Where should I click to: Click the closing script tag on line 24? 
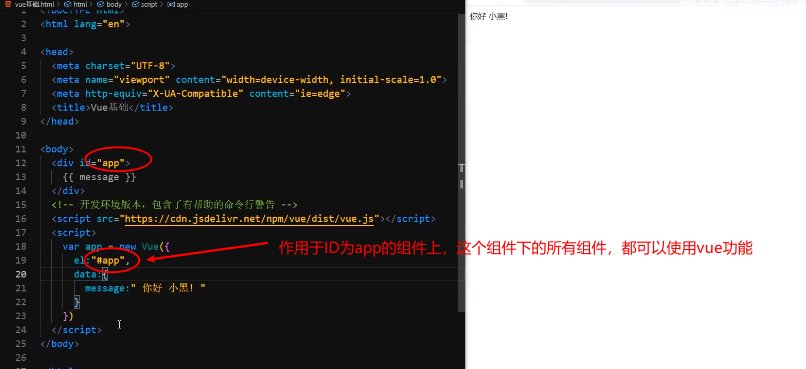(x=77, y=329)
